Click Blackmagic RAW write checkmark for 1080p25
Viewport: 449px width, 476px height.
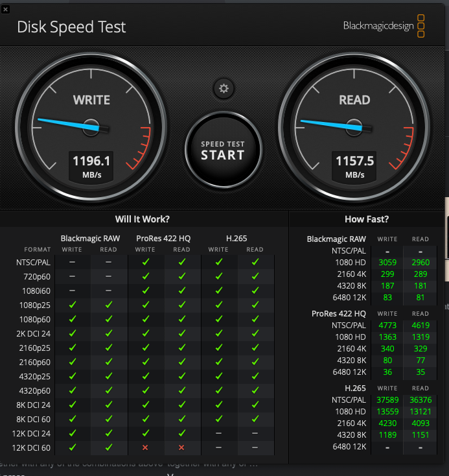(x=72, y=305)
